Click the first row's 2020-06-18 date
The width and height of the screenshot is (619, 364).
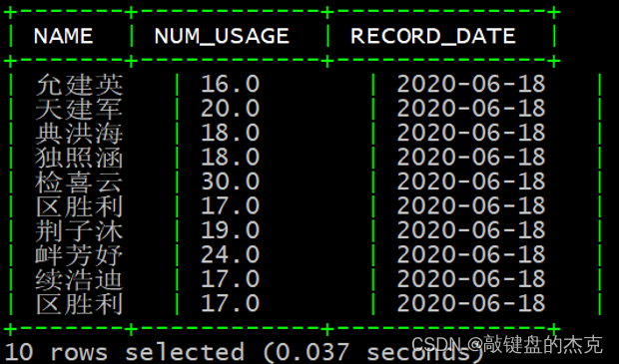coord(471,85)
